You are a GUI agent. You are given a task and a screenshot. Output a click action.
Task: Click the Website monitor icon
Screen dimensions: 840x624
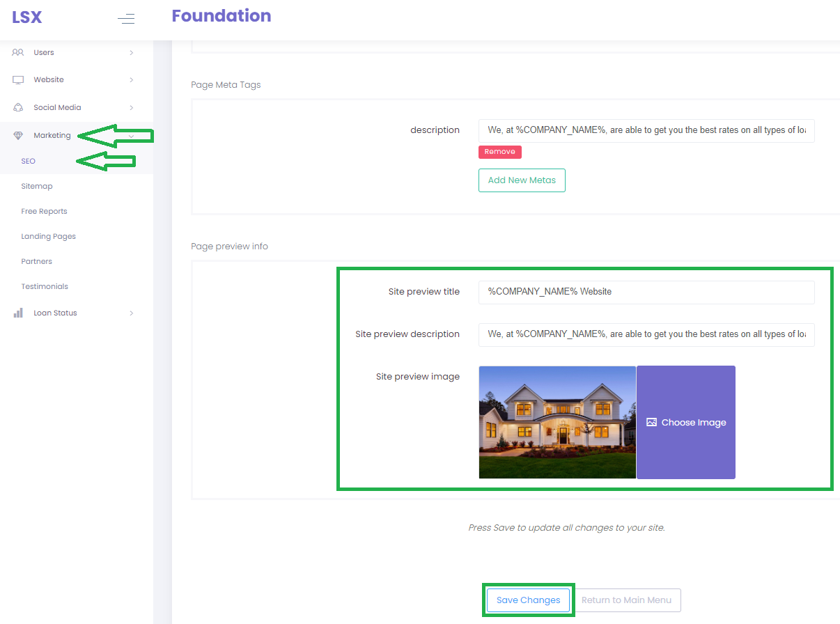(18, 80)
